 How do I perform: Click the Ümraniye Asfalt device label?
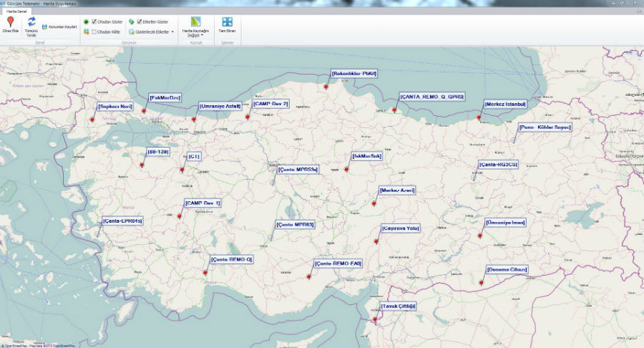coord(220,106)
